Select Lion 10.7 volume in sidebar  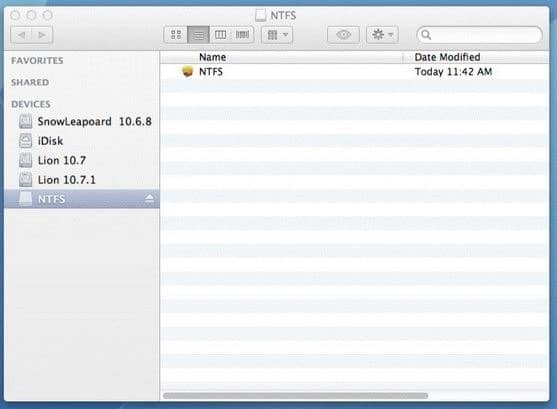pos(82,160)
